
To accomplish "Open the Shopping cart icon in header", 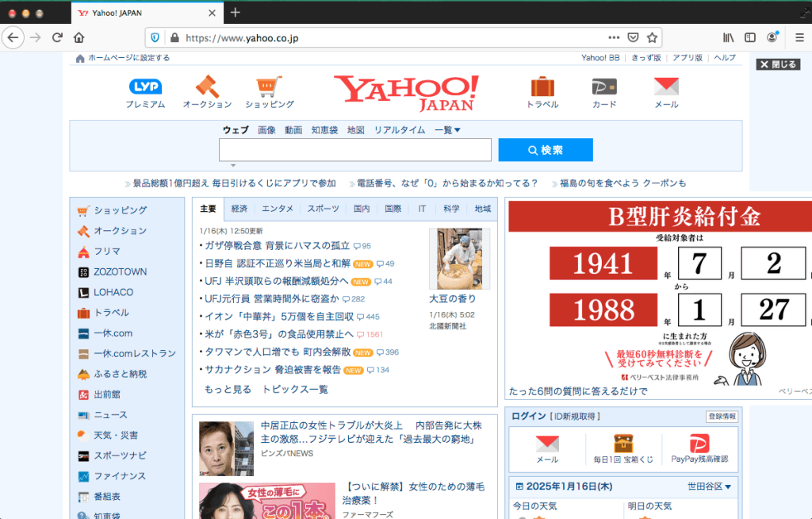I will pyautogui.click(x=270, y=86).
